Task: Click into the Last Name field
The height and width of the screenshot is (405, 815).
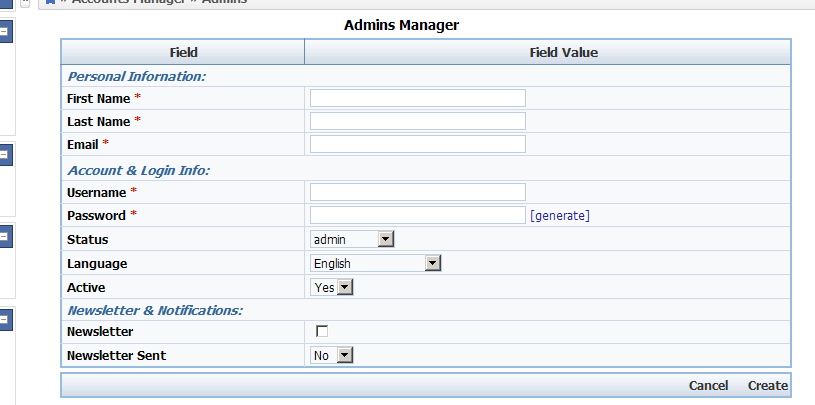Action: coord(417,121)
